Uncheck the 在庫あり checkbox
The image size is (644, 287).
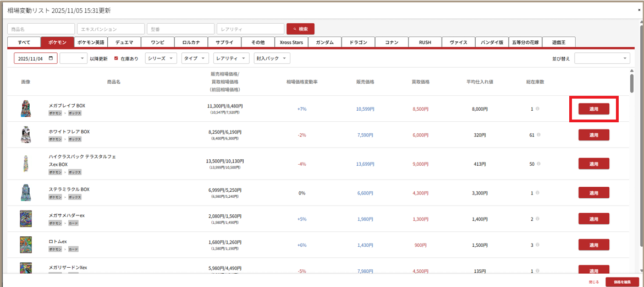[x=116, y=58]
